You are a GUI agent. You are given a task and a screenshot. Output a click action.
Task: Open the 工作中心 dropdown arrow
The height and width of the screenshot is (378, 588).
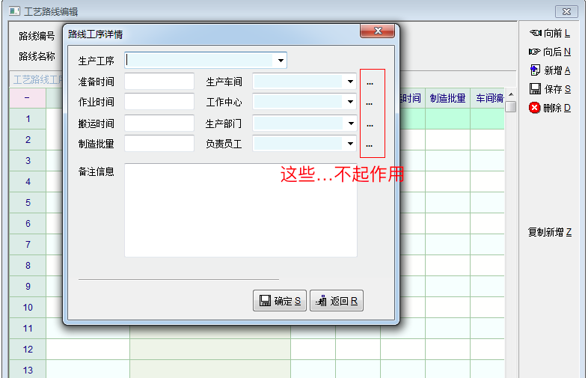[349, 102]
